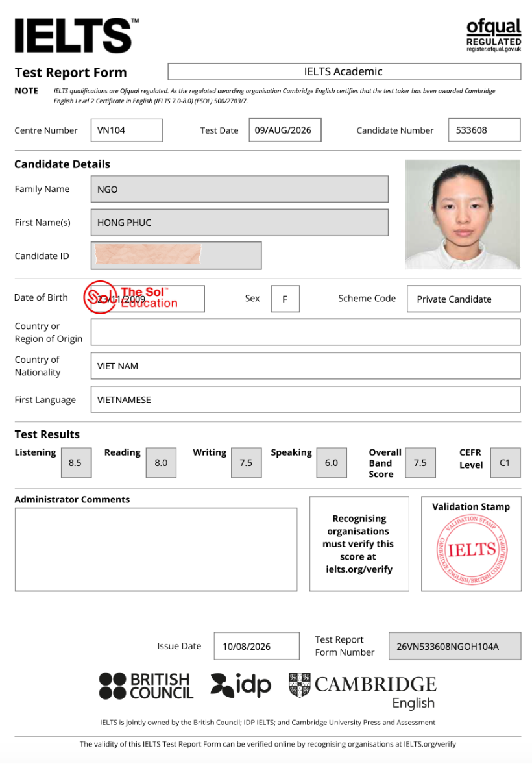Screen dimensions: 532x766
Task: Click the Test Date field 09/AUG/2026
Action: [285, 130]
